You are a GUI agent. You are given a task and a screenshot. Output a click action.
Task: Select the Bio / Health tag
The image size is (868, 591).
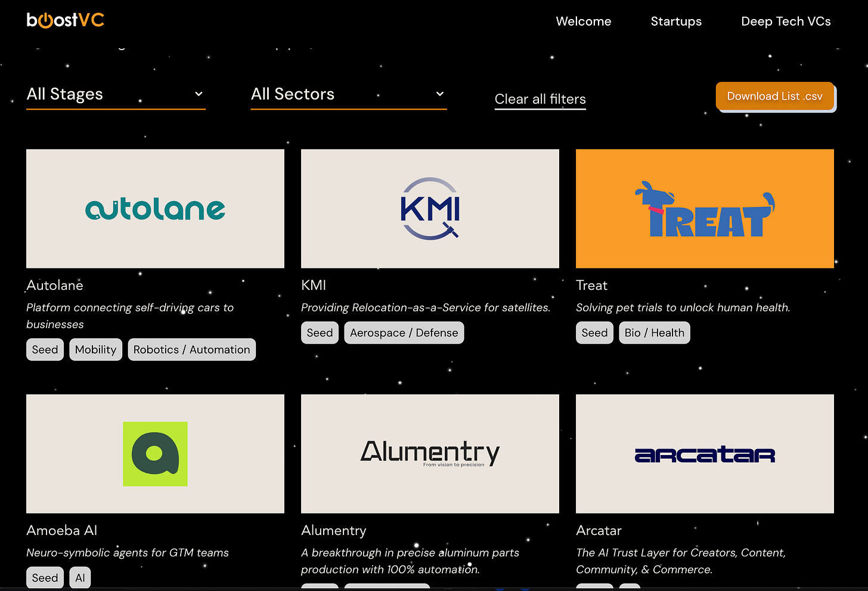(x=655, y=333)
